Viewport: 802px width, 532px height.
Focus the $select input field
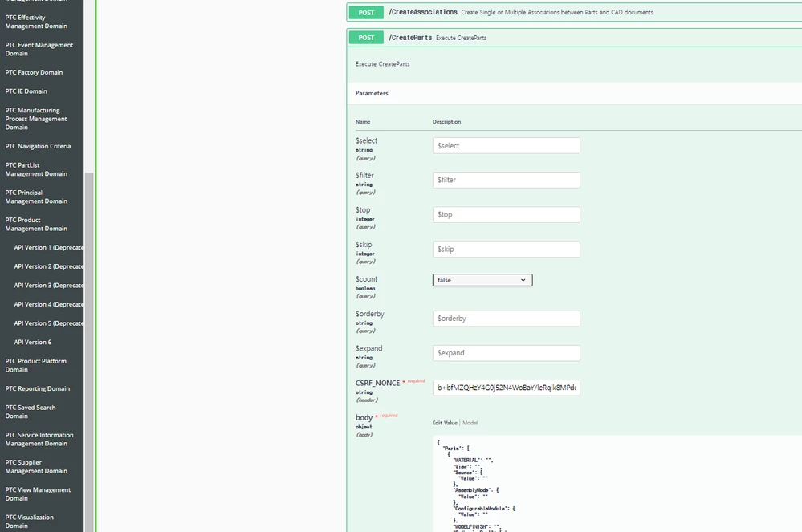507,146
